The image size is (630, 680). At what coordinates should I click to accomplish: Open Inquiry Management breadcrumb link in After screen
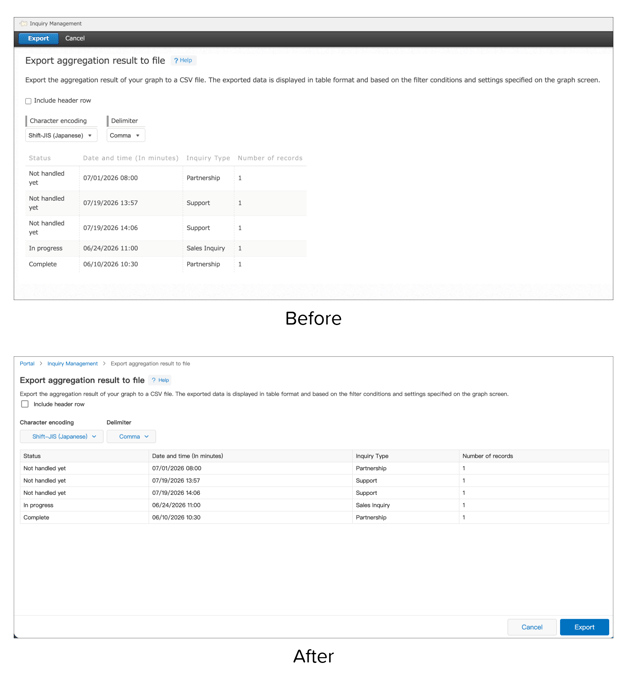point(72,363)
